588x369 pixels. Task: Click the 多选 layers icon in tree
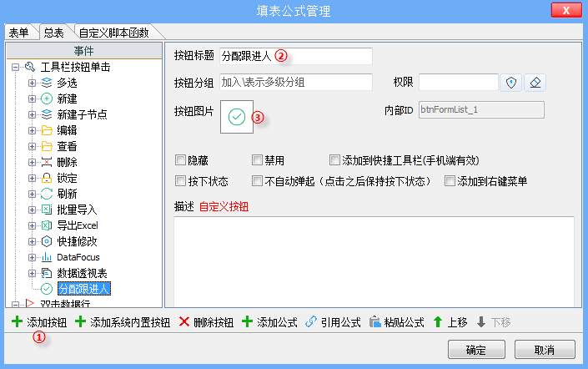[x=47, y=83]
